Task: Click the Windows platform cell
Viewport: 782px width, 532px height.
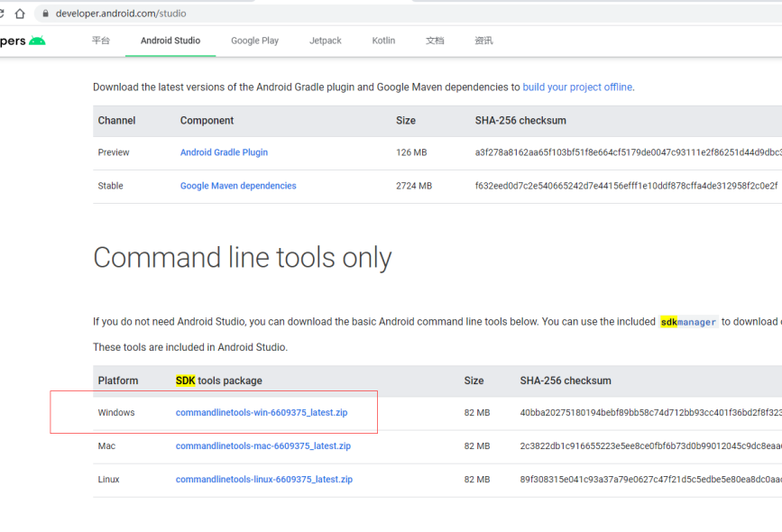Action: pyautogui.click(x=116, y=412)
